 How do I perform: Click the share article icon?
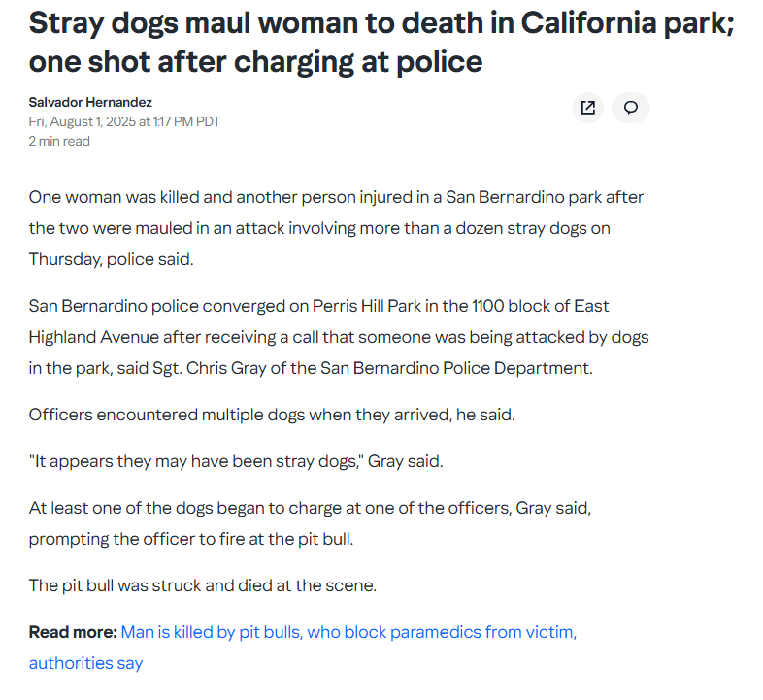pos(588,108)
